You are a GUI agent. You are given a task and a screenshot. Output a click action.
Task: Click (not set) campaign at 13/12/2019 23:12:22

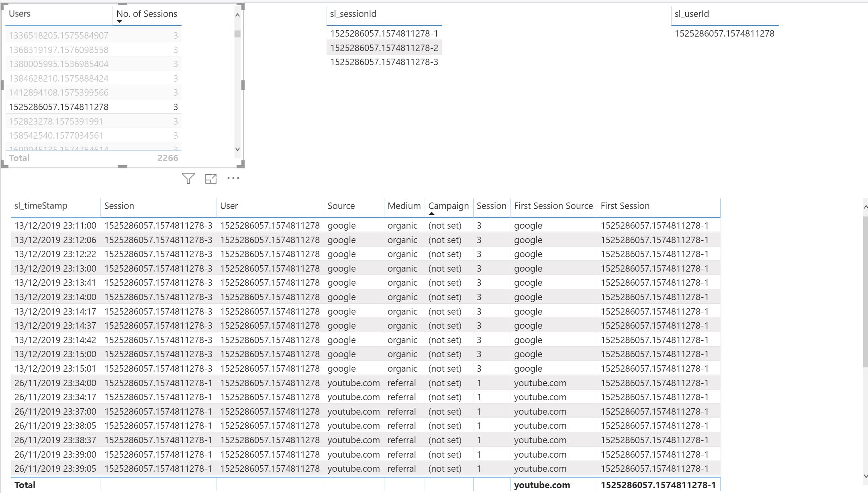click(x=445, y=254)
